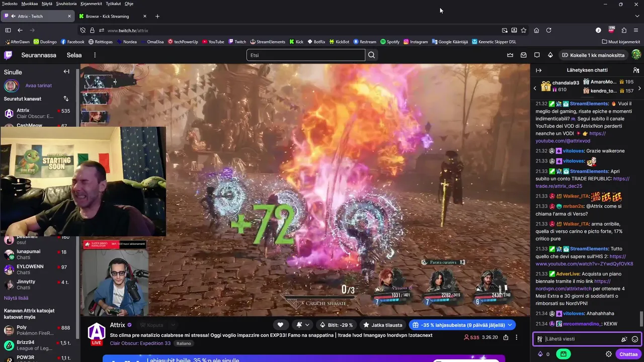The height and width of the screenshot is (362, 644).
Task: Show next gift leaderboard page
Action: 639,88
